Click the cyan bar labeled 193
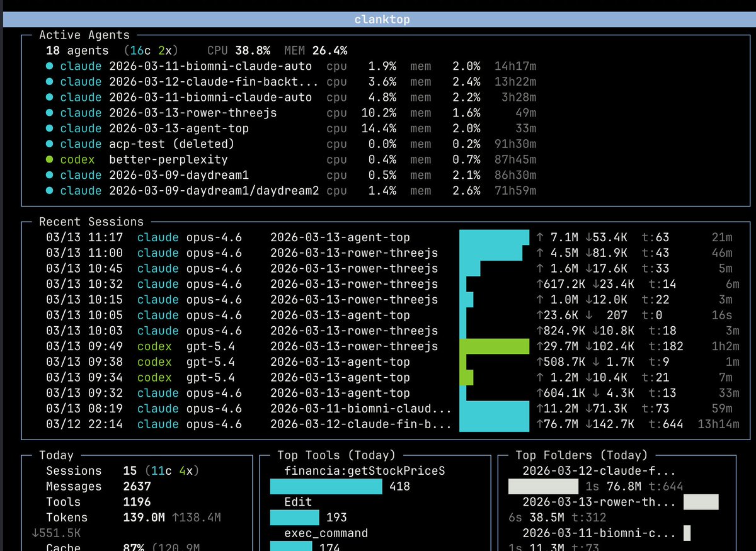This screenshot has height=551, width=756. click(295, 518)
